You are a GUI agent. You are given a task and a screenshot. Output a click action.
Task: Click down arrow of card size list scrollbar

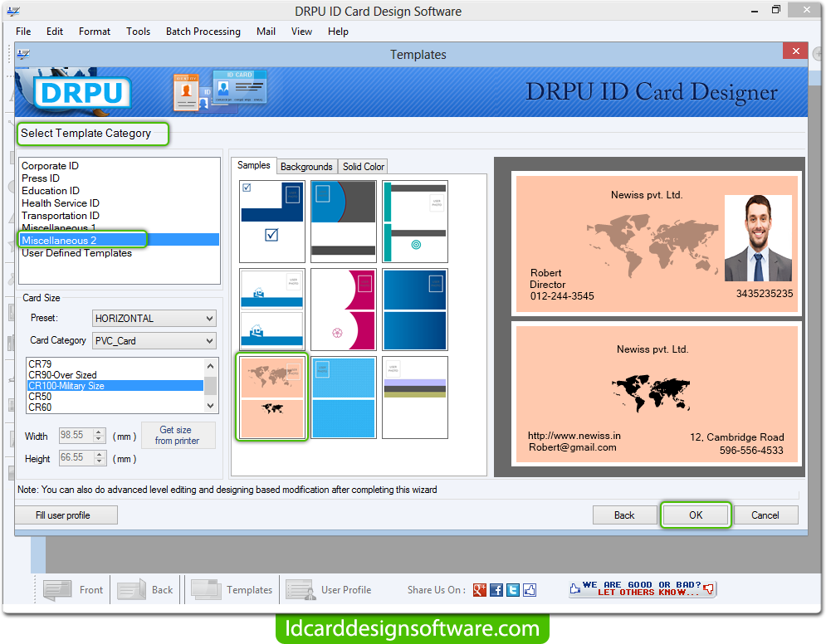tap(211, 406)
